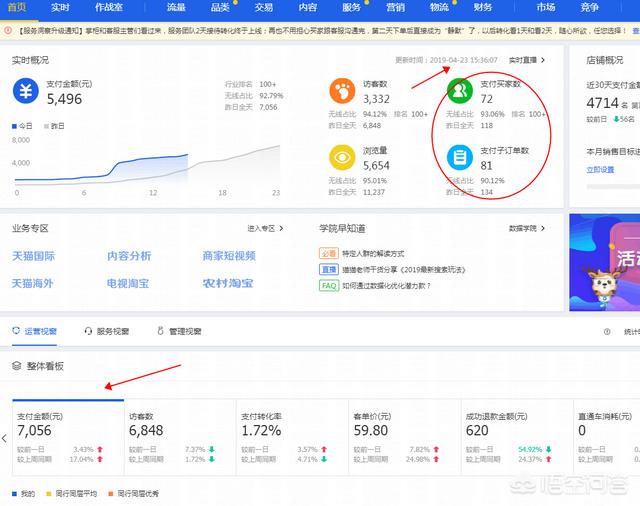Viewport: 640px width, 506px height.
Task: Click the blue sub-orders document icon
Action: point(460,157)
